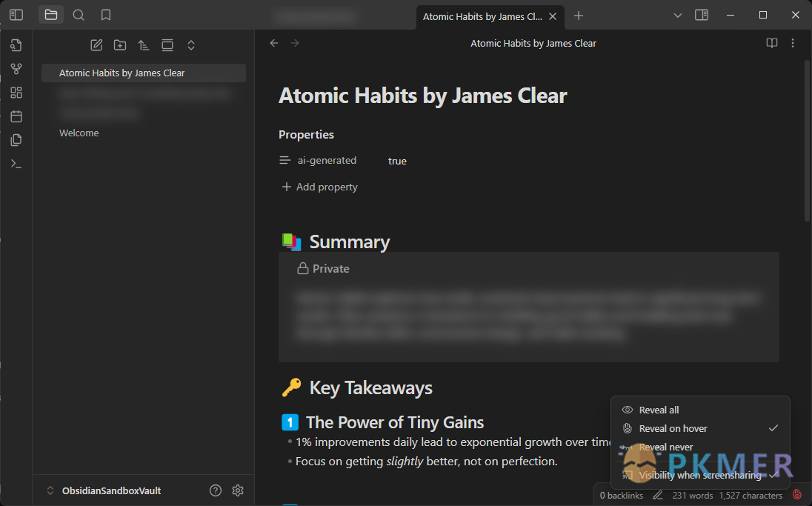Click the Focus on getting slightly better bullet
Screen dimensions: 812x506
coord(426,462)
